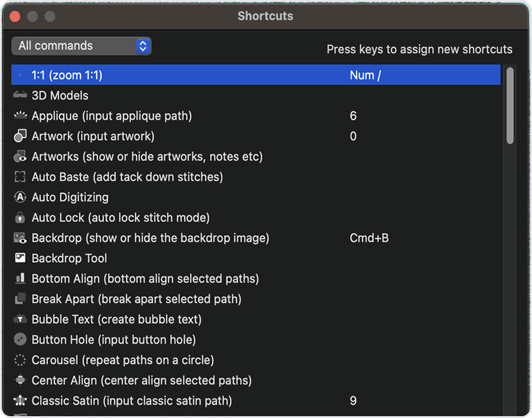Click the Button Hole icon
This screenshot has height=418, width=532.
(x=20, y=340)
